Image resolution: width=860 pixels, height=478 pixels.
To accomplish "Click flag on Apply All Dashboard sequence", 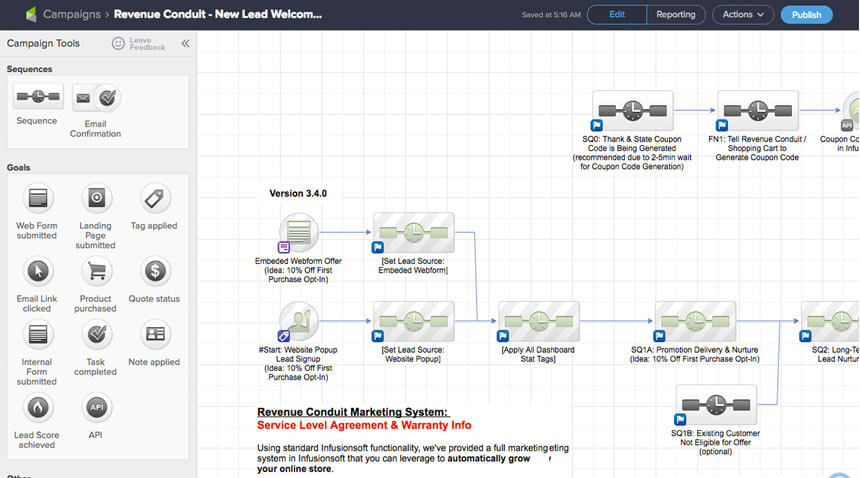I will pos(502,336).
